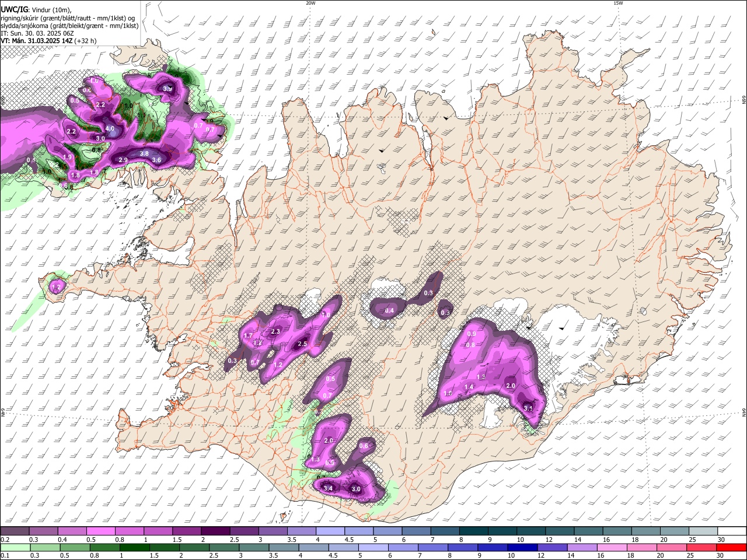
Task: Pick dark teal snow swatch between 8 and 9
Action: [x=473, y=531]
